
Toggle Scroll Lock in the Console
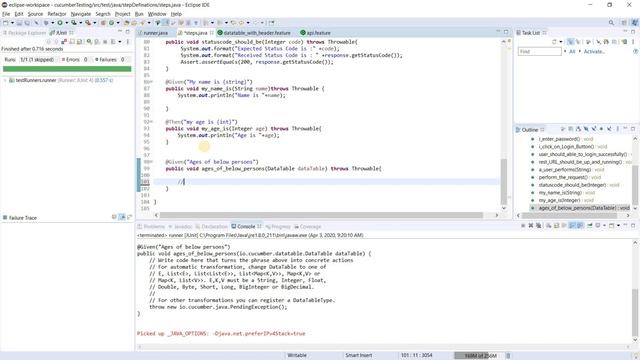tap(556, 225)
